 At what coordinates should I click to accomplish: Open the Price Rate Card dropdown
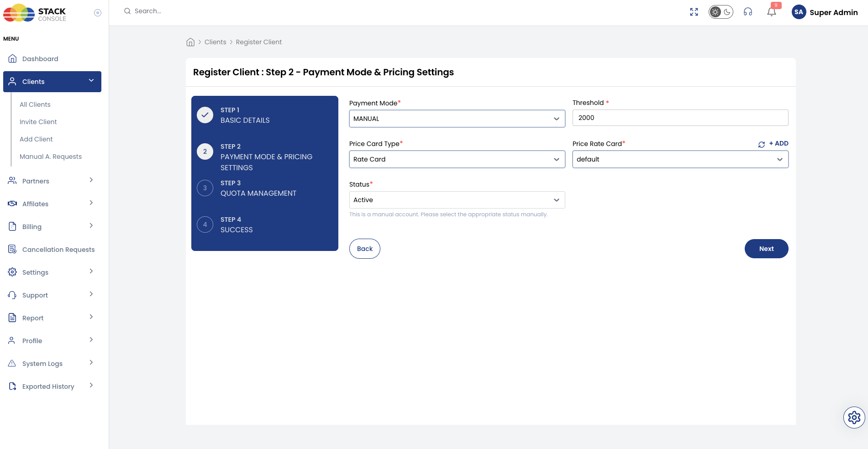pyautogui.click(x=680, y=159)
